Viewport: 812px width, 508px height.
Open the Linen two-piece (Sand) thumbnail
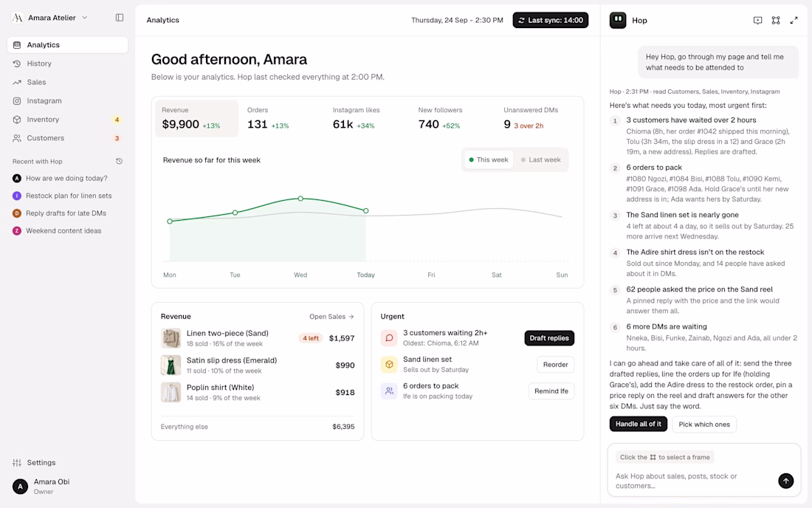[x=171, y=338]
